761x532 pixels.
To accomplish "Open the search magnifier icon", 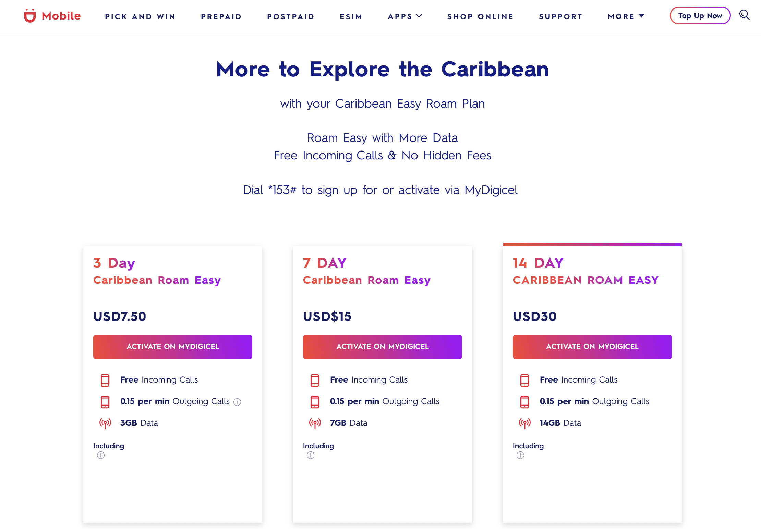I will [x=744, y=15].
